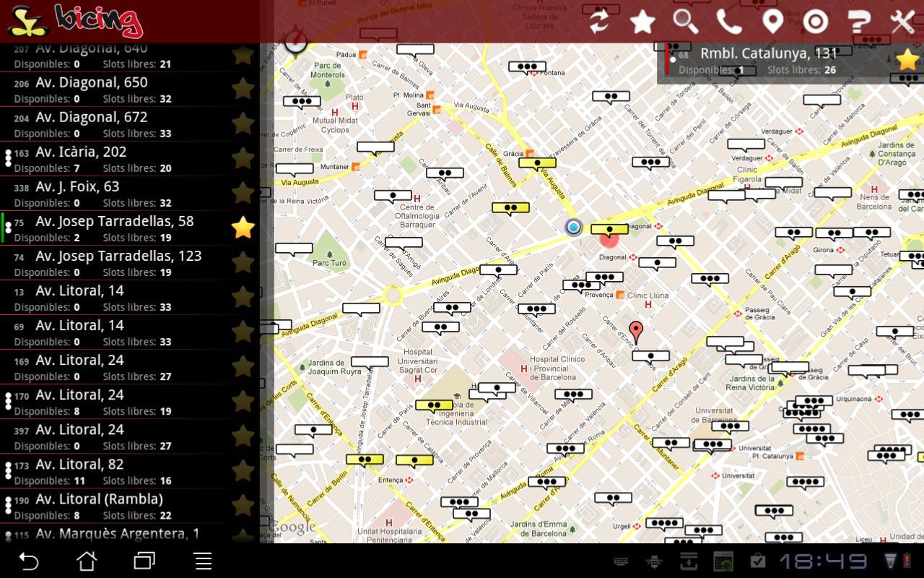Select station 69 Av. Litoral, 14
Screen dimensions: 924x578
coord(130,332)
